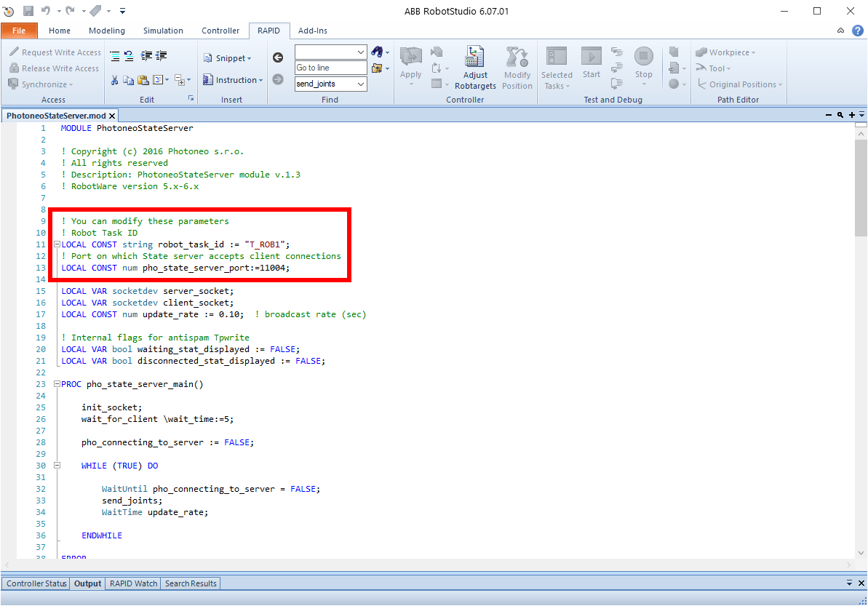This screenshot has height=606, width=868.
Task: Switch to the Add-Ins ribbon tab
Action: pos(313,31)
